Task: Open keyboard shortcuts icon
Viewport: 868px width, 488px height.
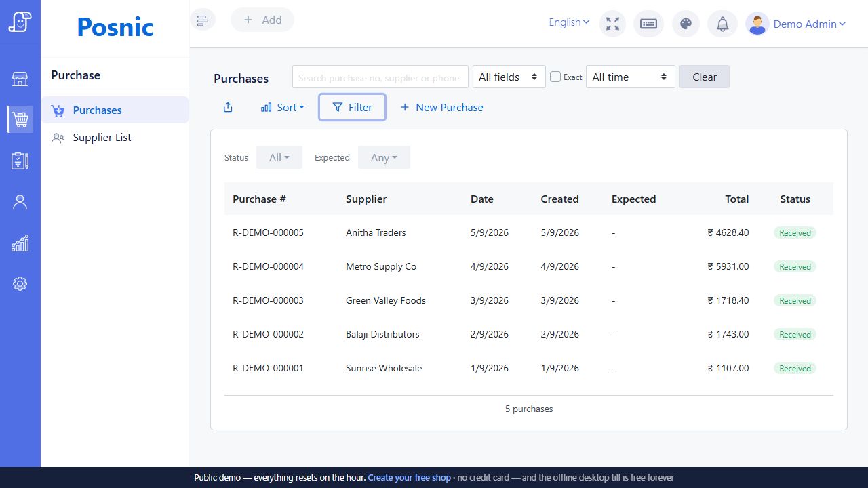Action: (648, 24)
